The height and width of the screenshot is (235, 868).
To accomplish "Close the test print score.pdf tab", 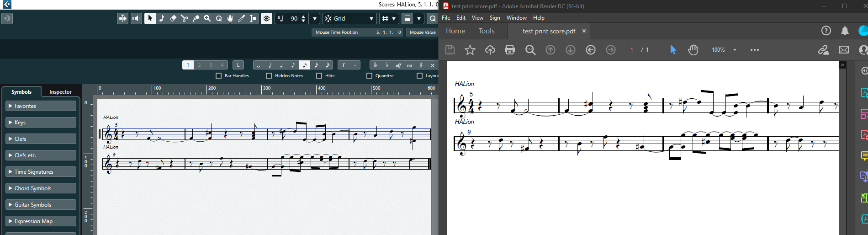I will point(584,31).
